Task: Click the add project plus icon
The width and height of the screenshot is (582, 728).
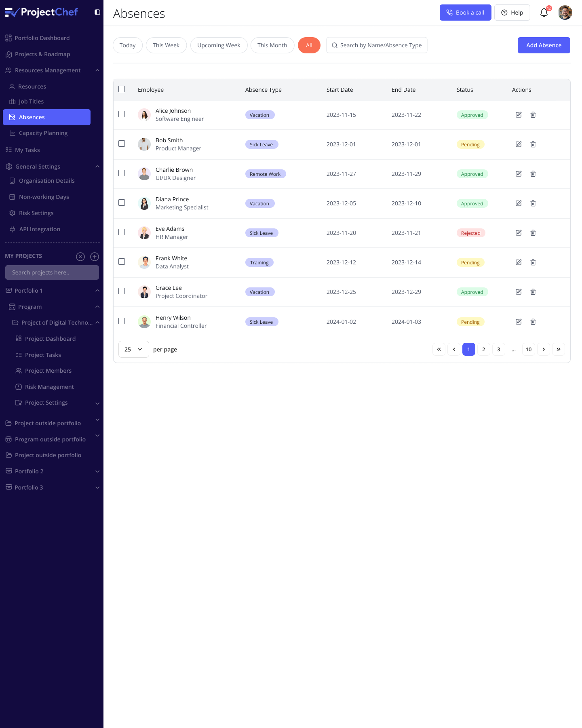Action: pyautogui.click(x=95, y=256)
